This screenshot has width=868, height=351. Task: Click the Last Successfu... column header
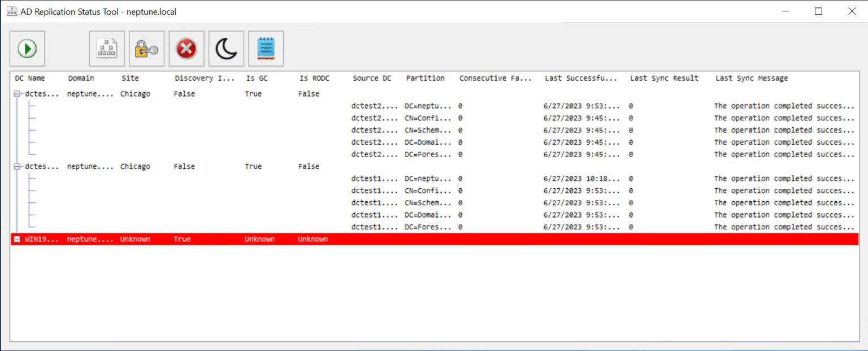click(581, 78)
